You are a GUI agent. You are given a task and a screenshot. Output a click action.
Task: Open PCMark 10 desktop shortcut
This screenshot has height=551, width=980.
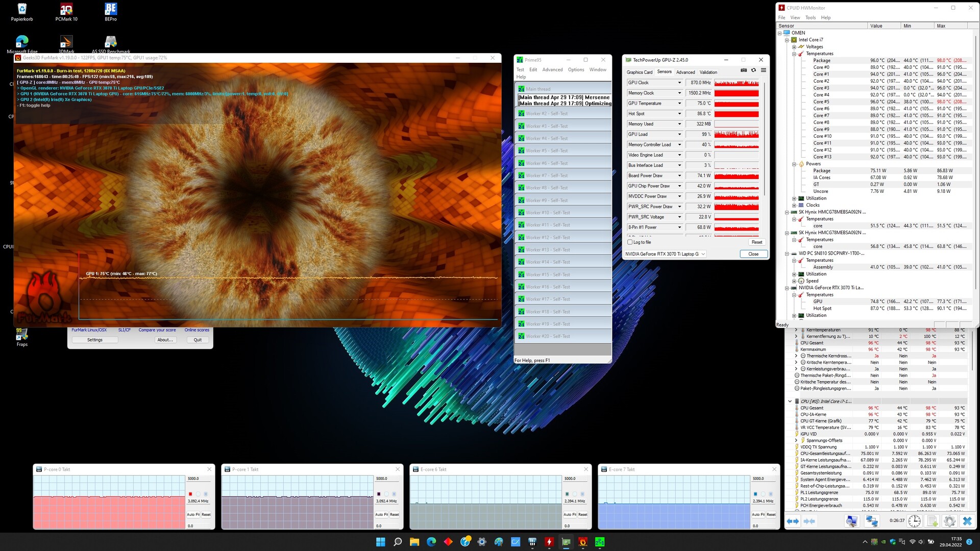[x=66, y=10]
